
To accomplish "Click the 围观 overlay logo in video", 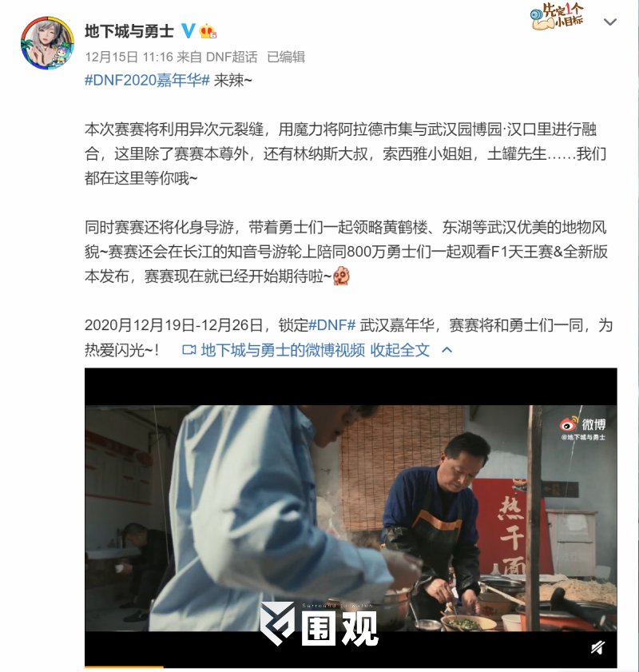I will [x=319, y=624].
